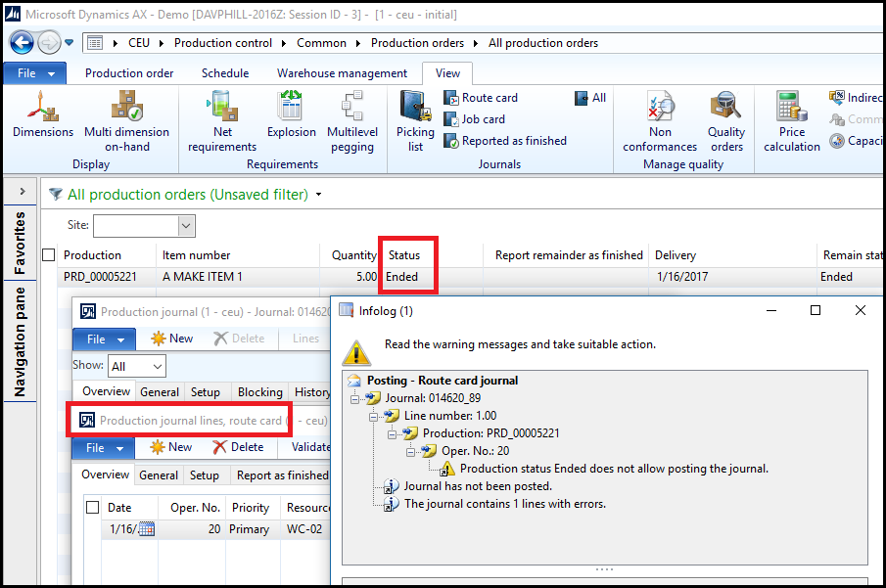
Task: Toggle select-all checkbox in production orders grid
Action: pos(49,254)
